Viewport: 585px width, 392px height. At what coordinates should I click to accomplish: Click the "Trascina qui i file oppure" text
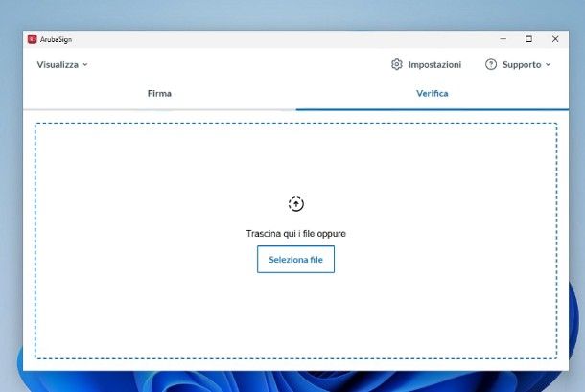(296, 234)
